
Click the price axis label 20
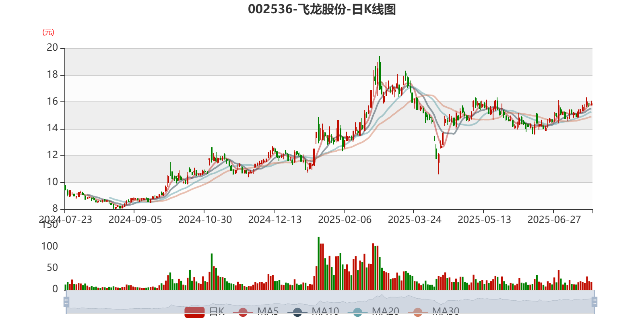pos(52,47)
